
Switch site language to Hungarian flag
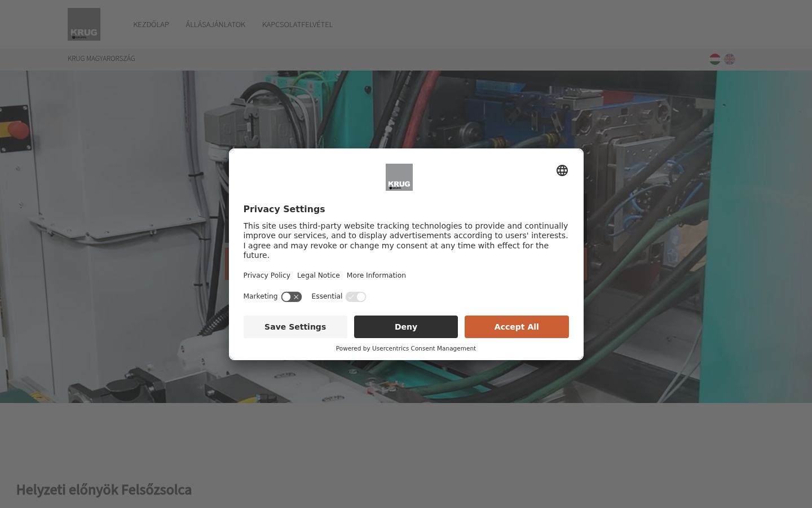coord(715,59)
